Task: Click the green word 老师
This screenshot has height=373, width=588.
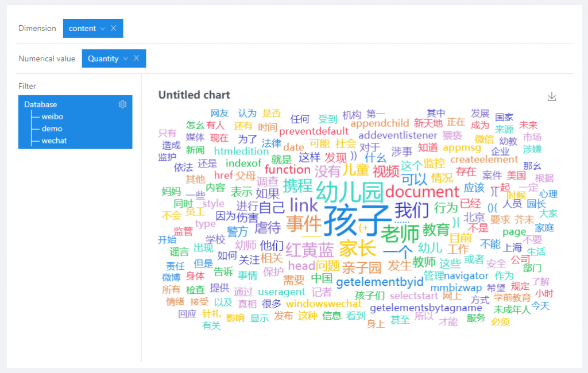Action: [x=400, y=233]
